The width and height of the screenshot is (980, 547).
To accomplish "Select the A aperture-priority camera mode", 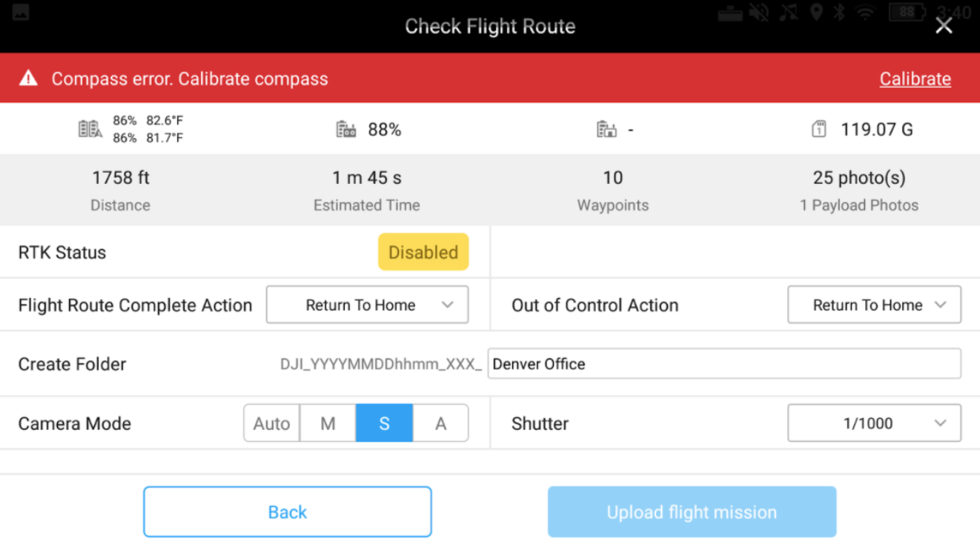I will point(440,423).
